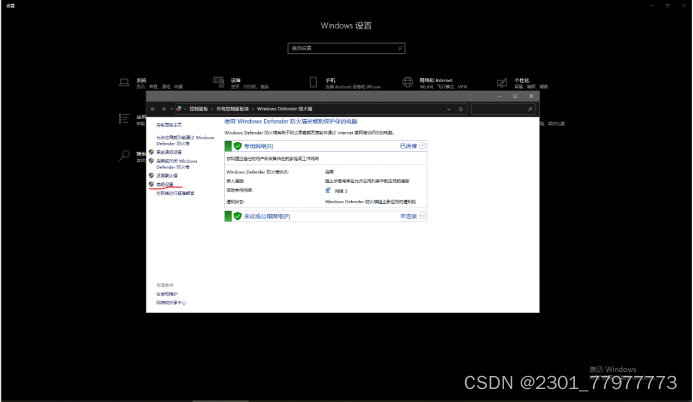Open 手机 (Phone) settings category
The height and width of the screenshot is (402, 693).
tap(345, 83)
